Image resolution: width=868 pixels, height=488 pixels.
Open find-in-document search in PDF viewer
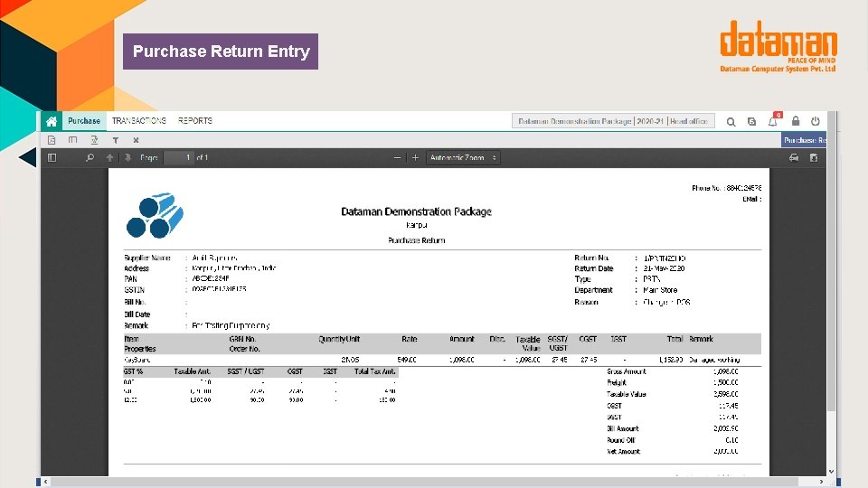point(90,157)
